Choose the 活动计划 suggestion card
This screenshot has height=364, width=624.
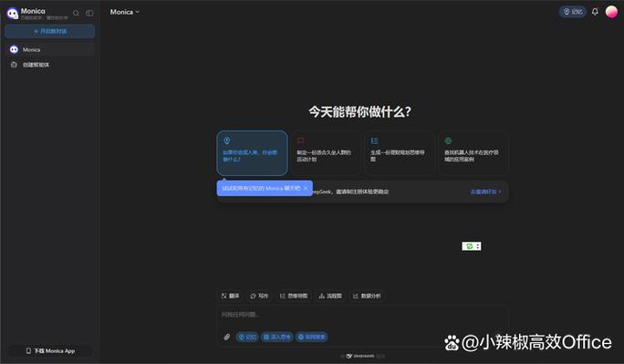pyautogui.click(x=326, y=152)
